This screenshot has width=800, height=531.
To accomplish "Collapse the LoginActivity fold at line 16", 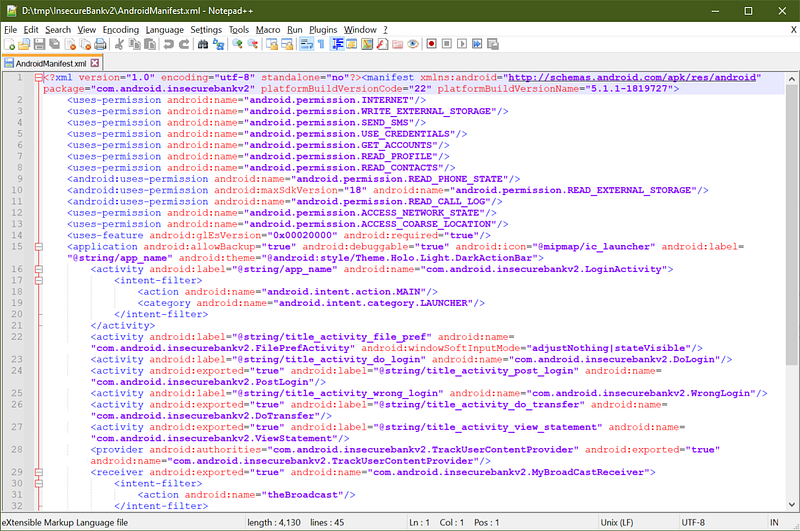I will pos(39,269).
